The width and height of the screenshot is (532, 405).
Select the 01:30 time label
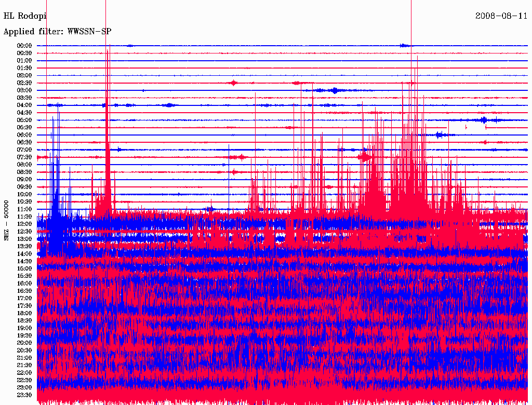(24, 68)
